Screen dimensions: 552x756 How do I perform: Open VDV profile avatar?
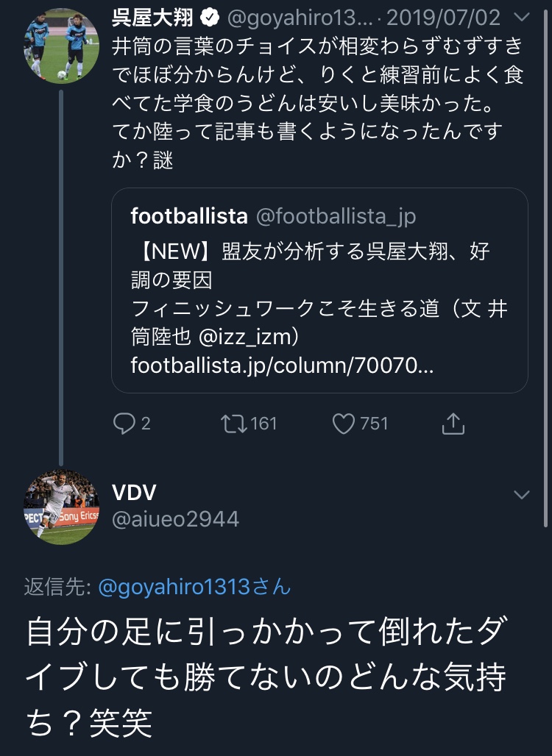(x=62, y=507)
